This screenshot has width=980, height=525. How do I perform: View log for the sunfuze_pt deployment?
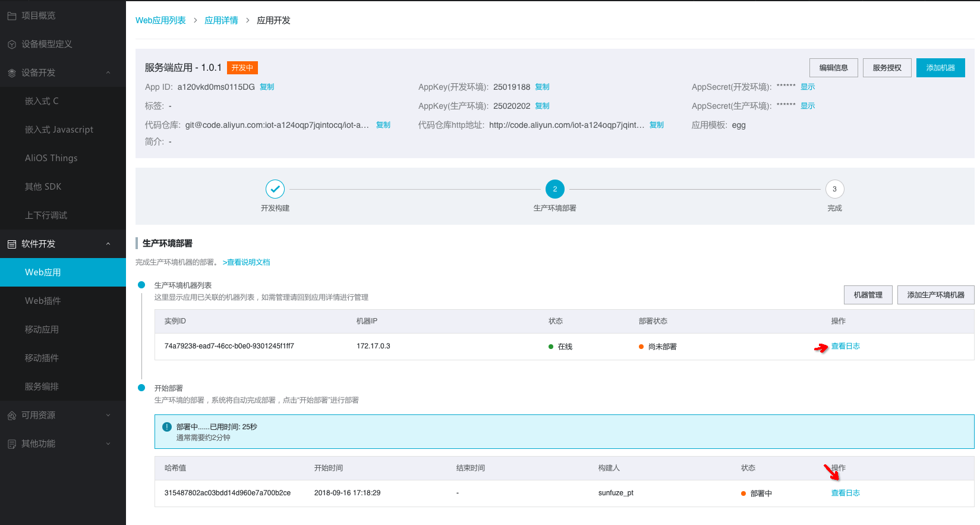point(845,493)
